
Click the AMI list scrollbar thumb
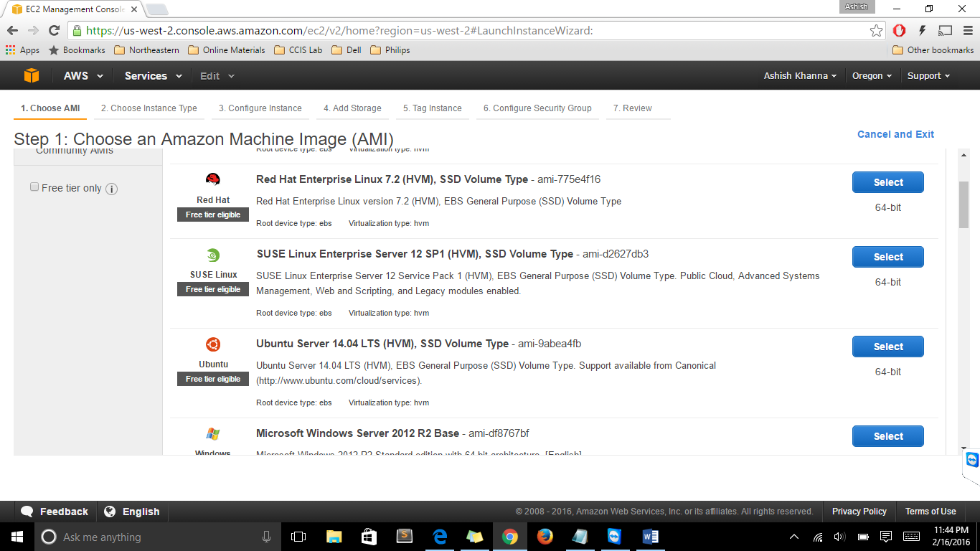click(963, 205)
